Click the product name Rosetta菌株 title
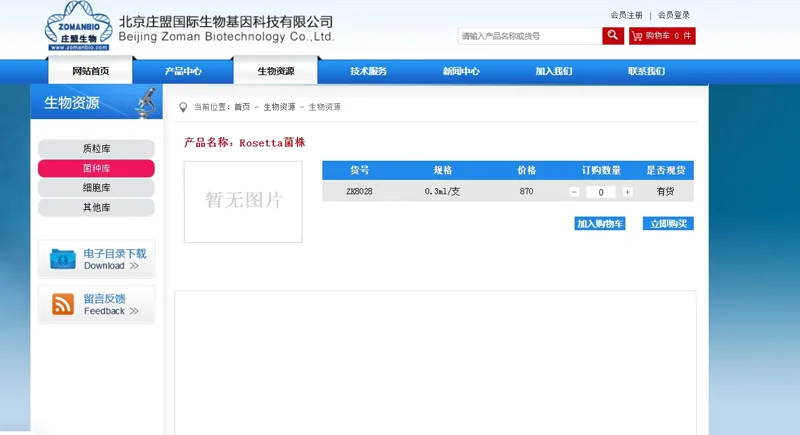This screenshot has height=435, width=800. (272, 143)
